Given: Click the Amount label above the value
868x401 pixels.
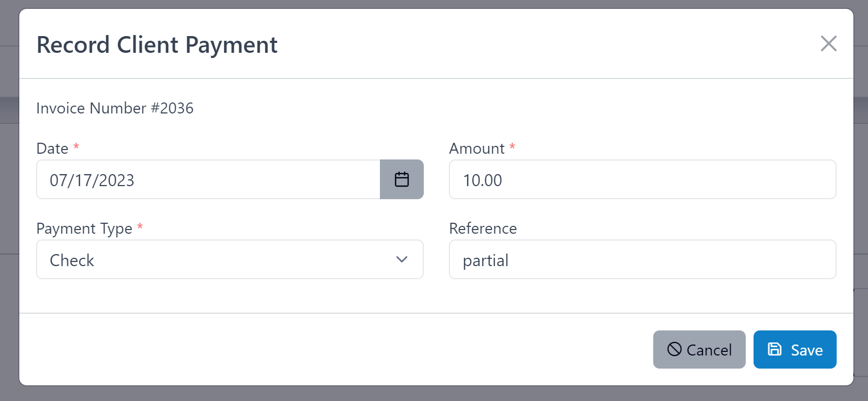Looking at the screenshot, I should click(x=477, y=148).
